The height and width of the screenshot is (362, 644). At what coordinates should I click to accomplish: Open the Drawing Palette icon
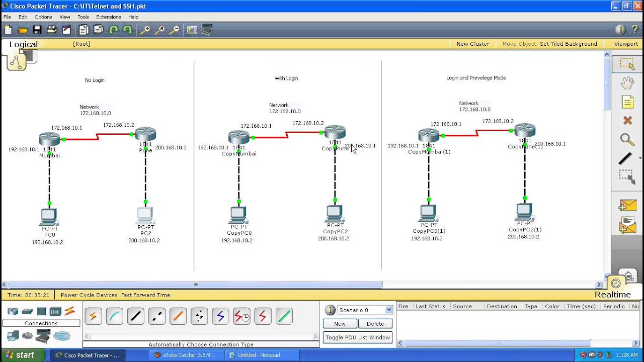coord(192,30)
